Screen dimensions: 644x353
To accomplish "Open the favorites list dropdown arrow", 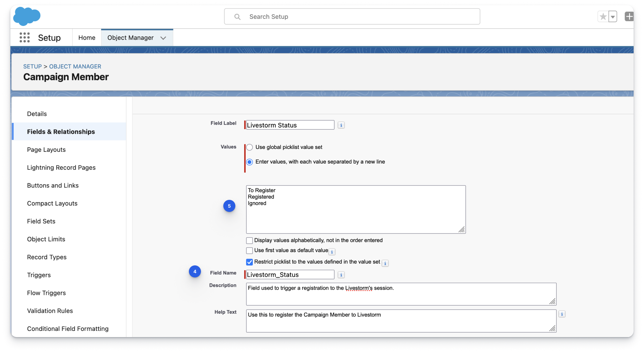I will (613, 17).
